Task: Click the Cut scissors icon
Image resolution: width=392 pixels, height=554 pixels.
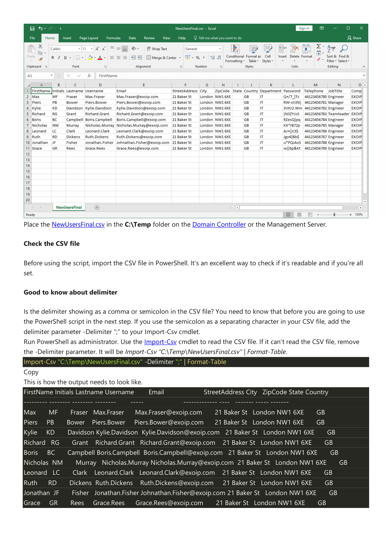Action: click(x=40, y=46)
